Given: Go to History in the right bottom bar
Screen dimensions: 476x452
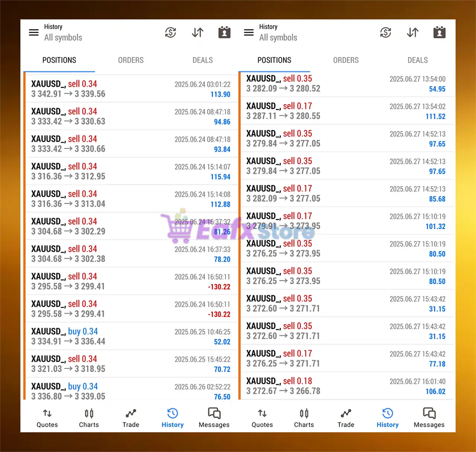Looking at the screenshot, I should click(387, 418).
